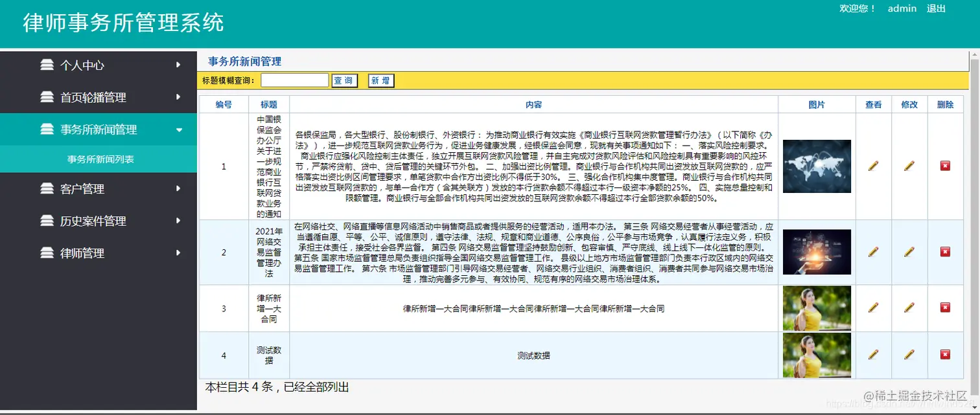Screen dimensions: 980x415
Task: Delete the 测试数据 row with red X
Action: [x=945, y=355]
